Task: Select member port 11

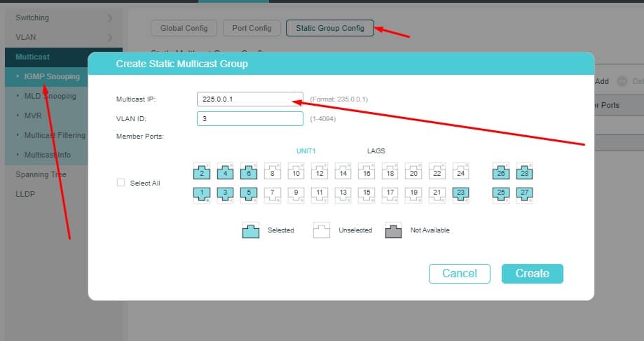Action: tap(320, 195)
